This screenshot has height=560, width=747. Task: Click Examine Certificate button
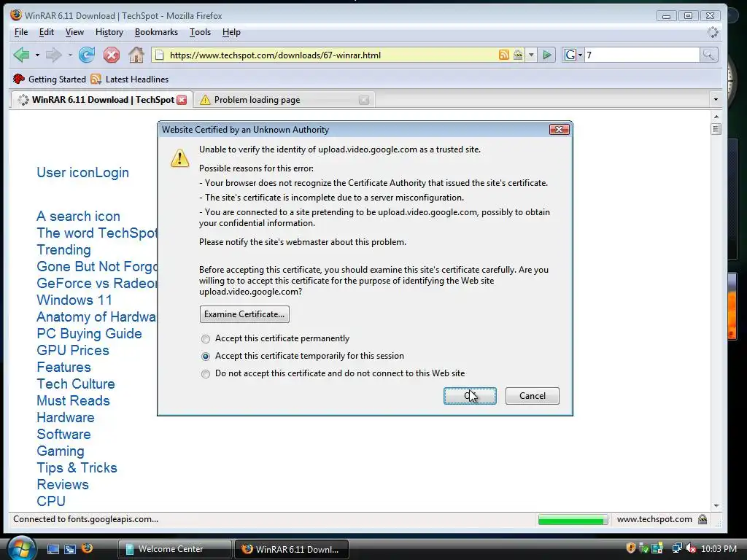click(x=244, y=314)
